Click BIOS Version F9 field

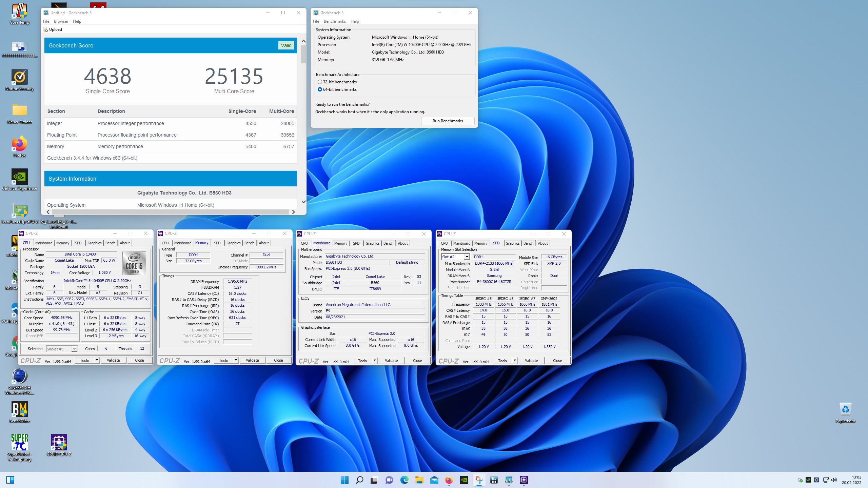click(375, 311)
